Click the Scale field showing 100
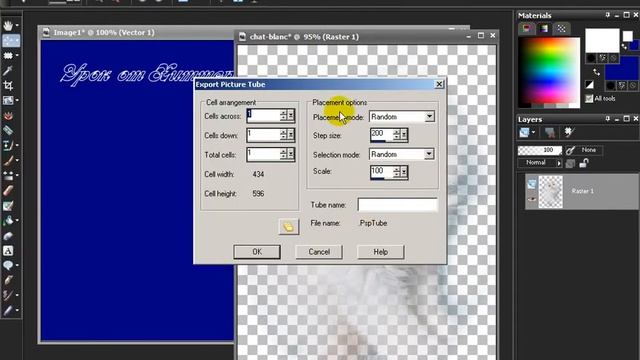The image size is (640, 360). tap(381, 172)
